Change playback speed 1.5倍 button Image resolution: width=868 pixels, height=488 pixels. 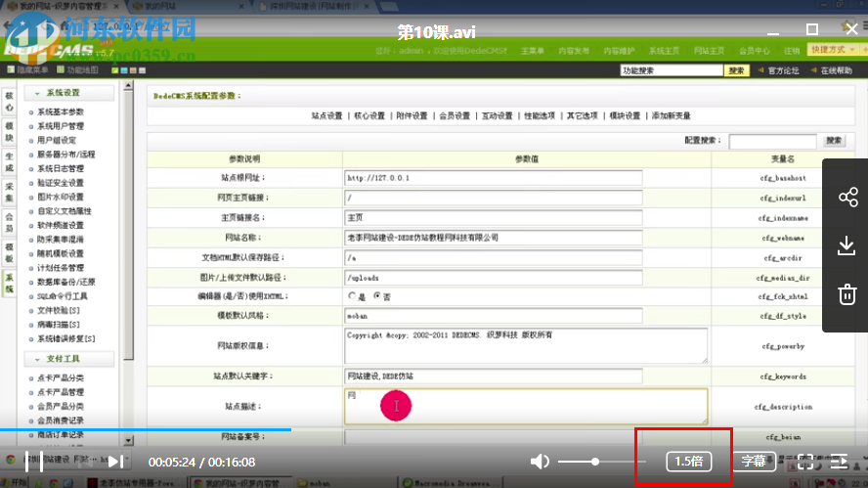(x=689, y=462)
